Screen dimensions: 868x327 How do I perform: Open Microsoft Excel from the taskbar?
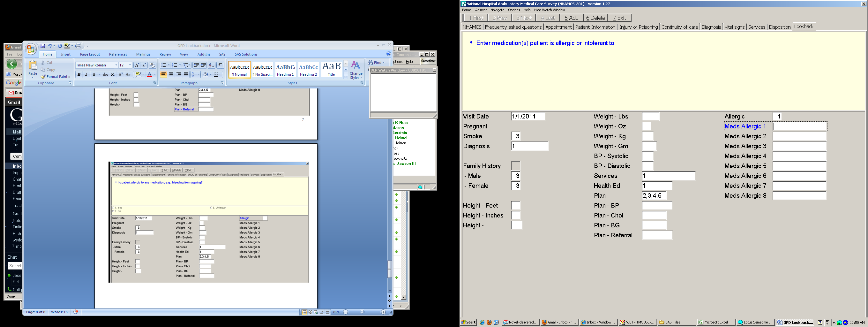716,322
